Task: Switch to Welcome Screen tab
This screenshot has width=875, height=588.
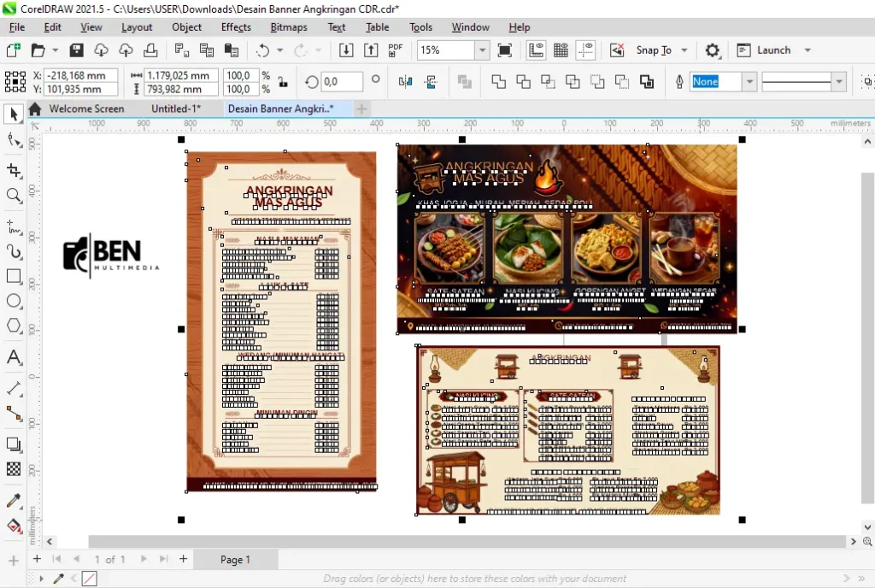Action: coord(86,109)
